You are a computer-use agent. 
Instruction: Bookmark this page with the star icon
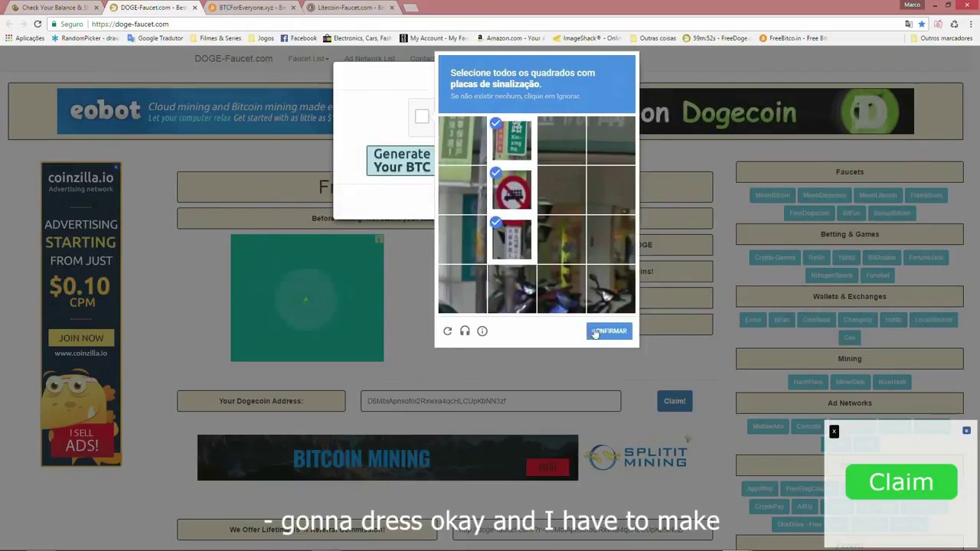pyautogui.click(x=922, y=24)
